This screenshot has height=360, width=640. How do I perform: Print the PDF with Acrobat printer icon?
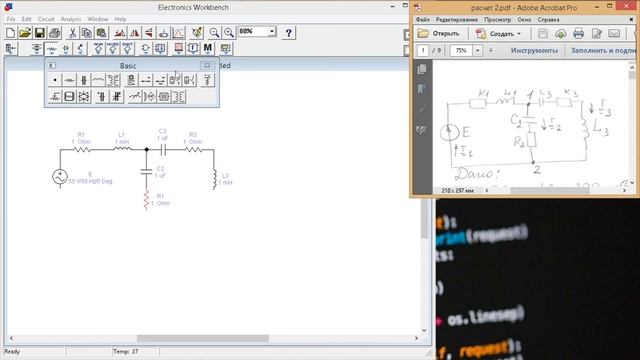tap(578, 33)
